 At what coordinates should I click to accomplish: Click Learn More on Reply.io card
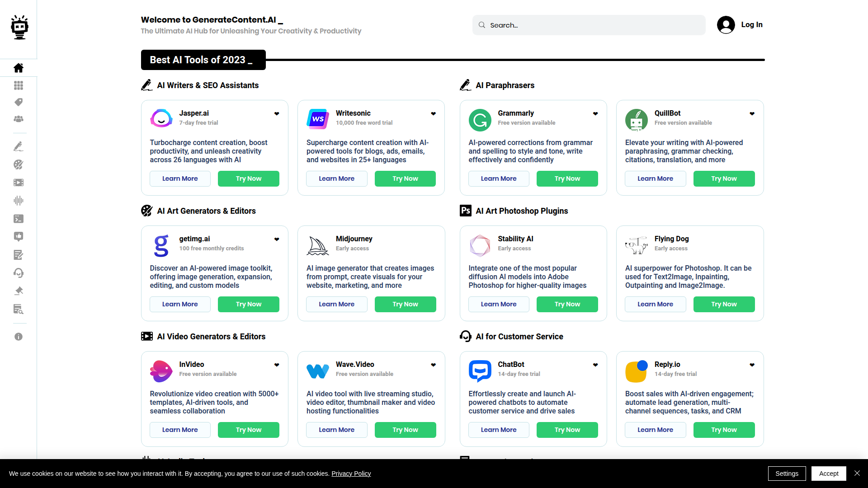(x=655, y=430)
